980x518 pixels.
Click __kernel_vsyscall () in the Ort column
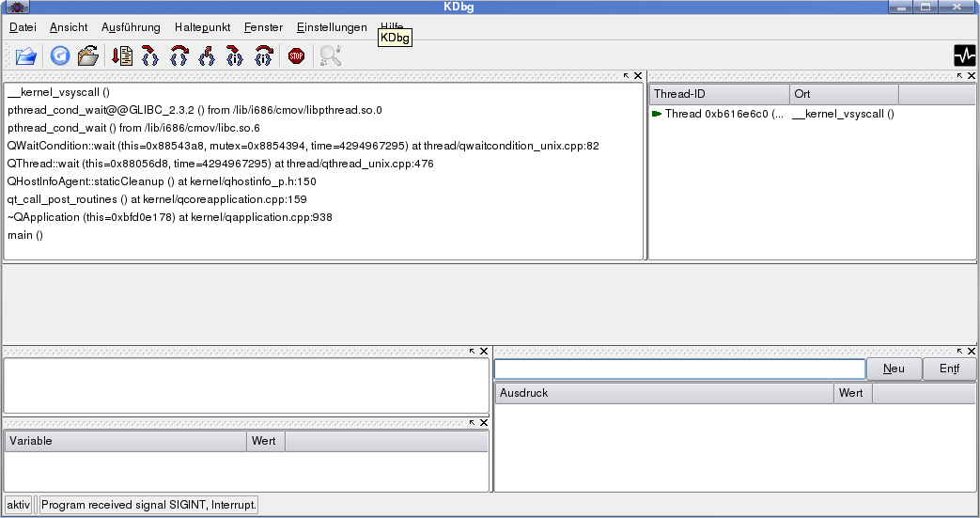[843, 114]
